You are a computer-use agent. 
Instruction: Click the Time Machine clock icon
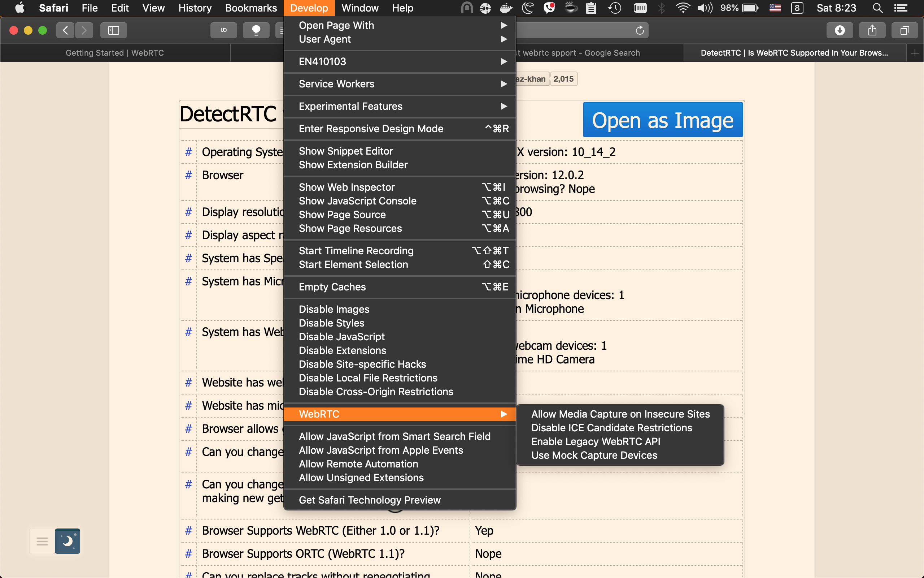[615, 8]
